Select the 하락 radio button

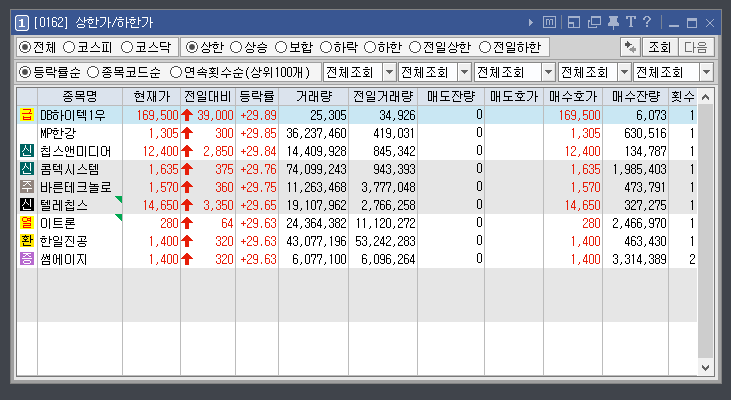pyautogui.click(x=326, y=47)
